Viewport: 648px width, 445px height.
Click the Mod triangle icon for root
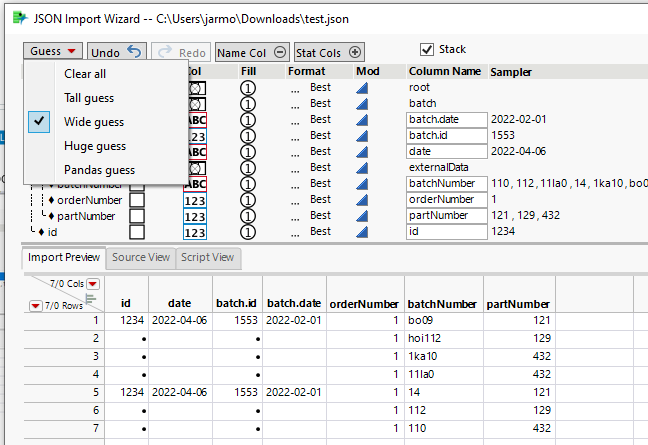pyautogui.click(x=362, y=88)
